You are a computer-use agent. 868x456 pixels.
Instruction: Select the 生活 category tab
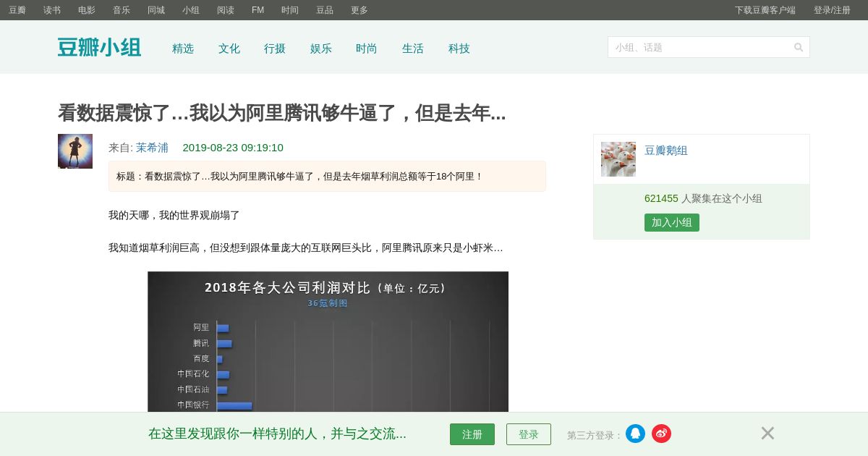[x=413, y=48]
